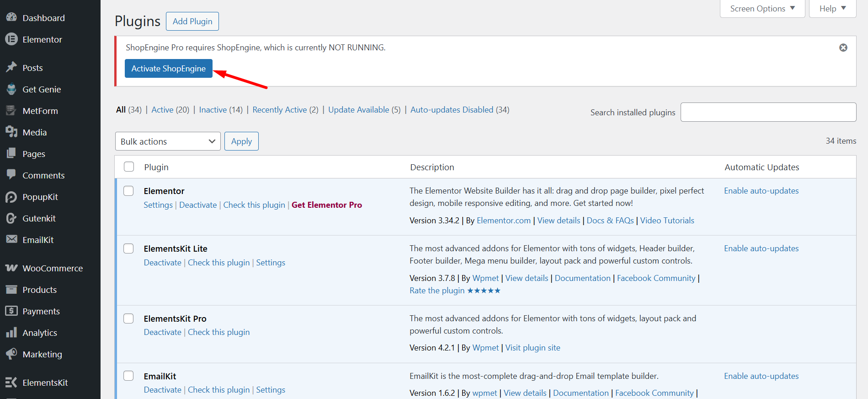Click the Products box icon
Screen dimensions: 868x399
point(11,289)
